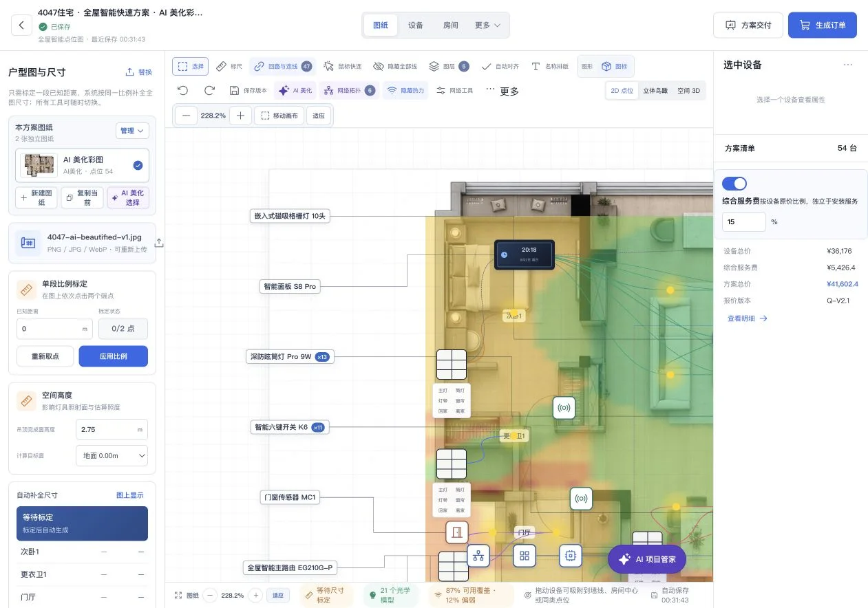Edit the service fee percentage field 15

(x=744, y=221)
